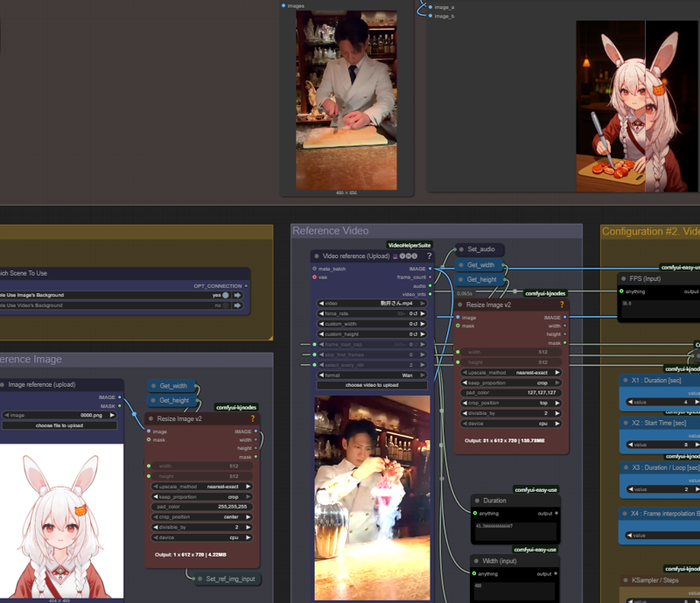
Task: Decrease X2 Start Time value with left arrow
Action: (x=630, y=445)
